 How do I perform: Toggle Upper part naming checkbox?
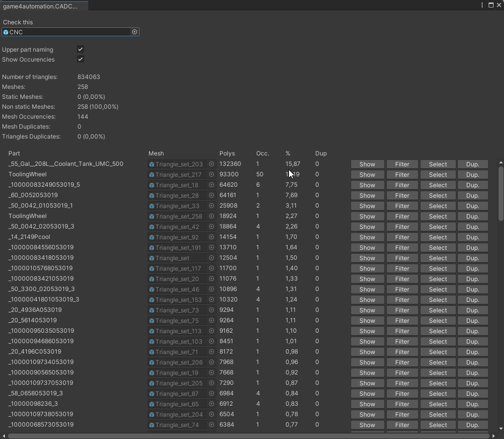tap(80, 49)
